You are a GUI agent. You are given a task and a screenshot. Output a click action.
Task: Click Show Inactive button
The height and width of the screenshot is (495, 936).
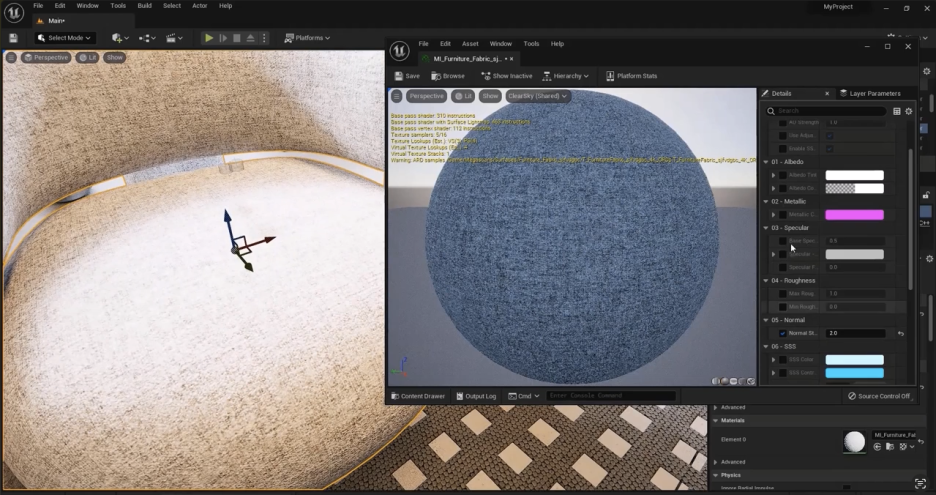click(x=506, y=76)
